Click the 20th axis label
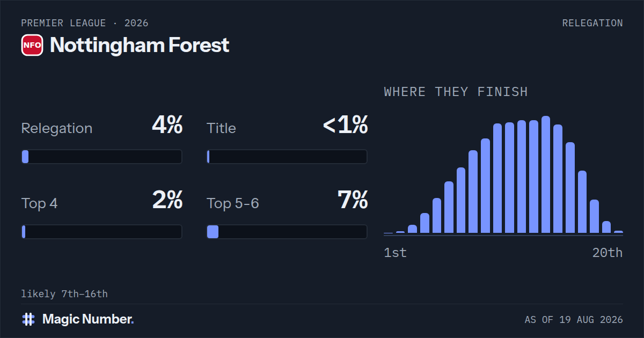Viewport: 644px width, 338px height. [x=608, y=253]
